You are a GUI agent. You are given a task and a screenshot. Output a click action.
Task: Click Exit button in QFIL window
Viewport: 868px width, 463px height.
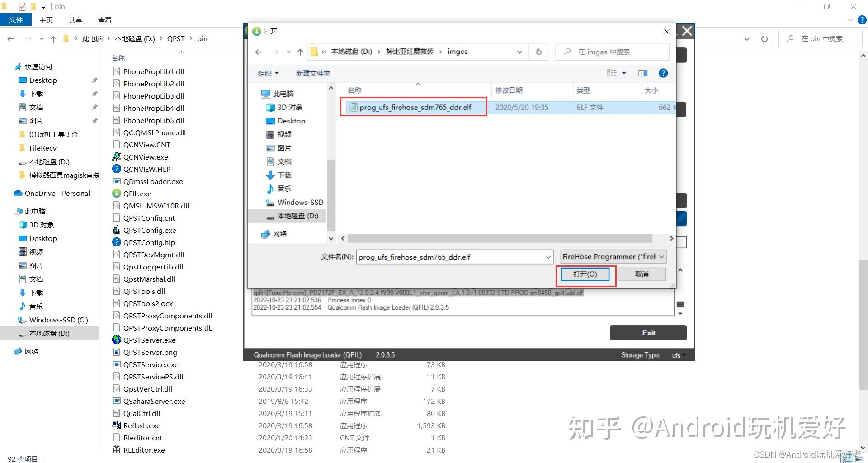(x=648, y=333)
